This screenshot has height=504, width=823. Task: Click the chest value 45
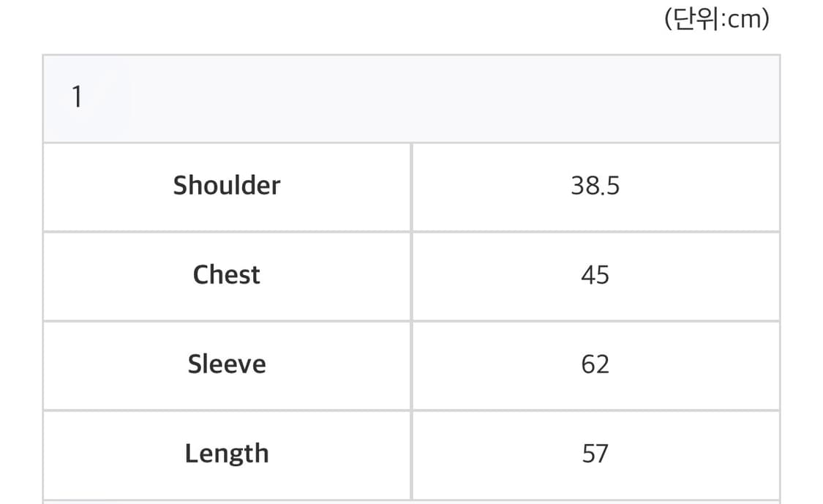[x=595, y=275]
